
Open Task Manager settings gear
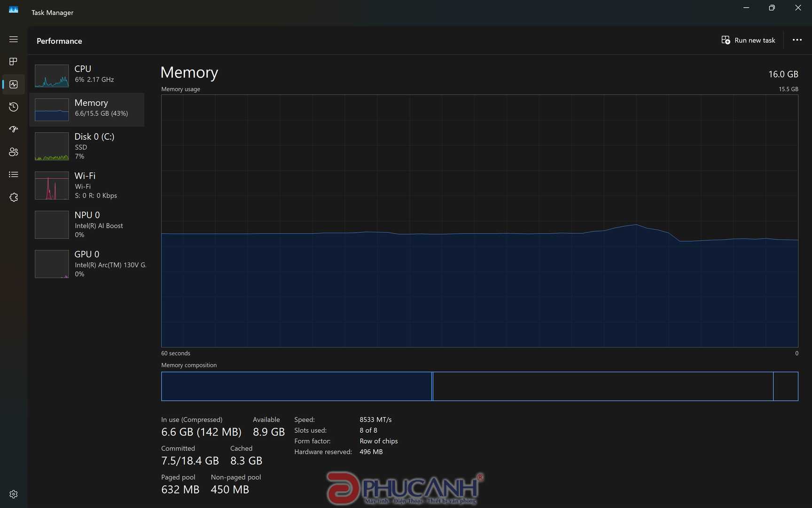tap(14, 494)
